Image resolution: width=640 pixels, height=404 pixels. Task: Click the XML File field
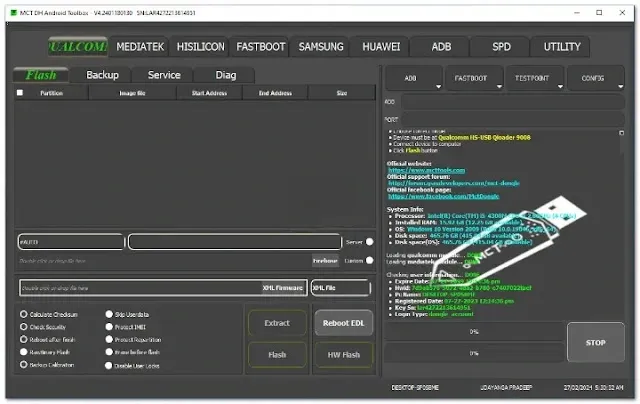341,288
